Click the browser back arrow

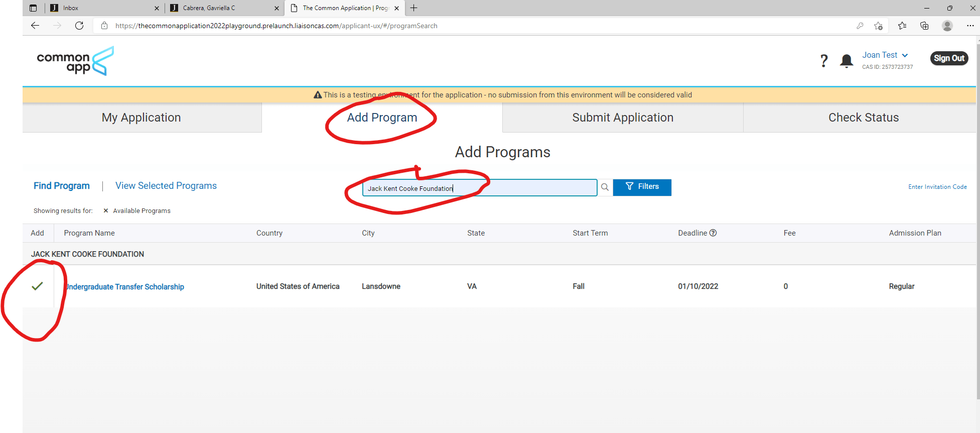(35, 26)
